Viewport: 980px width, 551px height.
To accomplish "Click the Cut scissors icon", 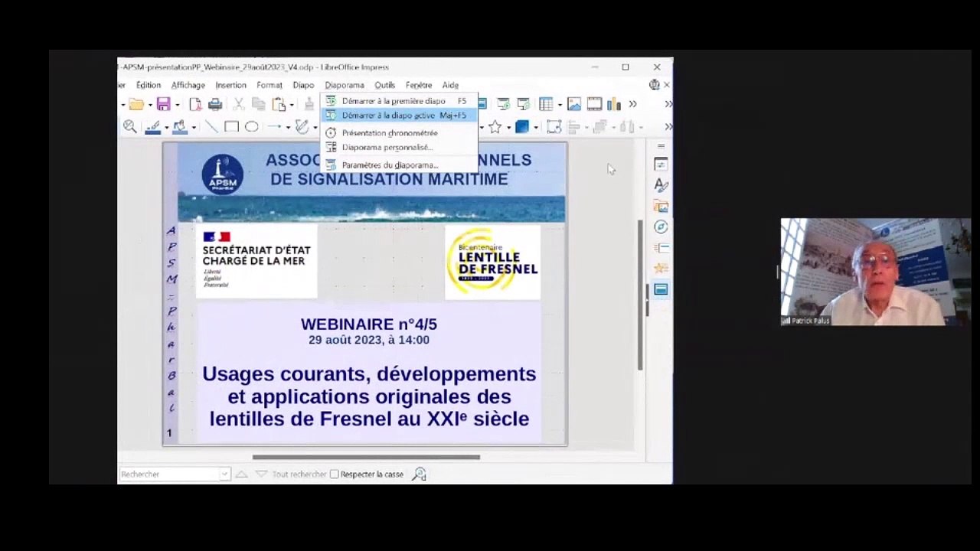I will (239, 104).
